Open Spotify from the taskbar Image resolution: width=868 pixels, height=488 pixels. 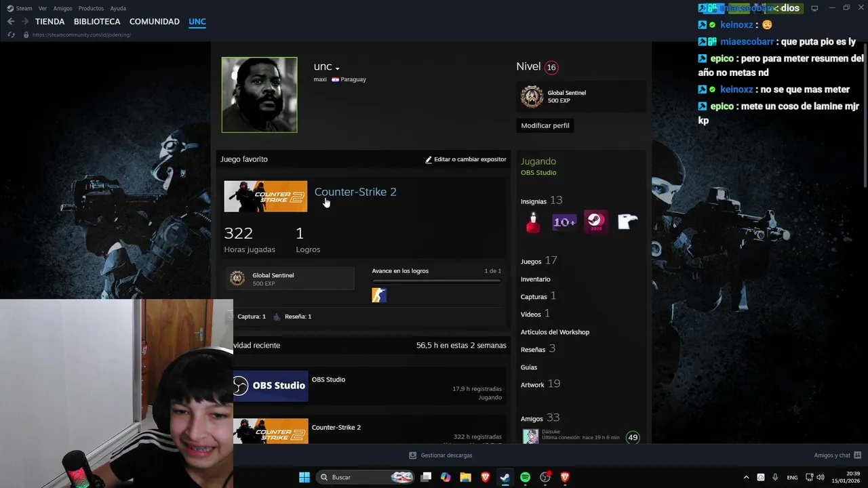pyautogui.click(x=525, y=477)
